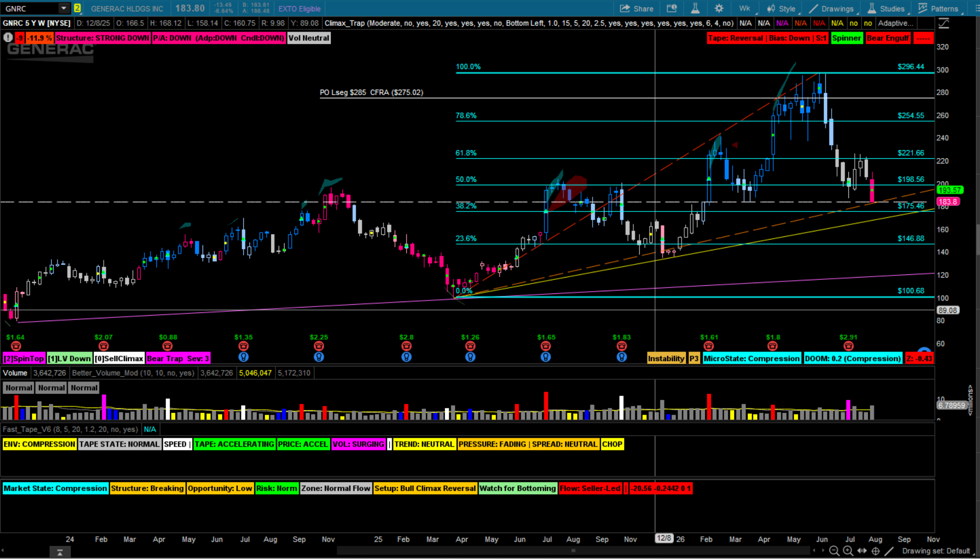This screenshot has width=980, height=559.
Task: Click the flask icon next to Share
Action: pos(695,9)
